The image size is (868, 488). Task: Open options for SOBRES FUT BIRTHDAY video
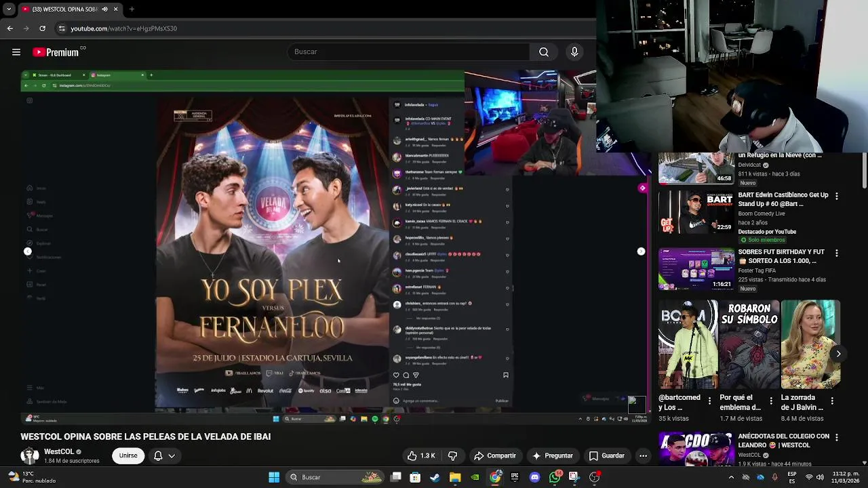836,253
